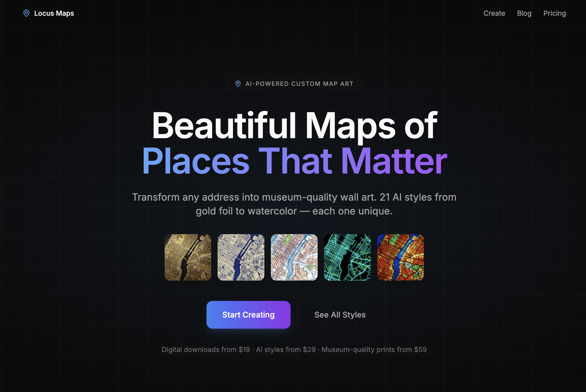Go to the Blog page
Image resolution: width=586 pixels, height=392 pixels.
pyautogui.click(x=524, y=13)
